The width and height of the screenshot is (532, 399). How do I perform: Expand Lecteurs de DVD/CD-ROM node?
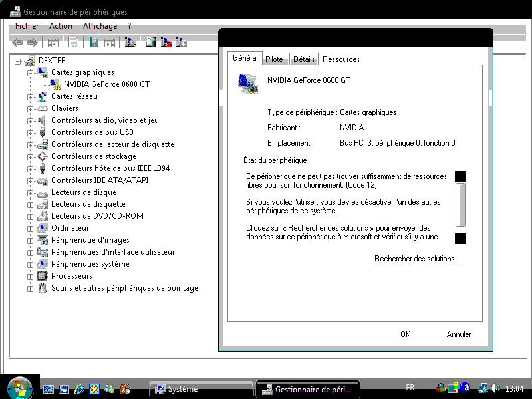(x=30, y=217)
